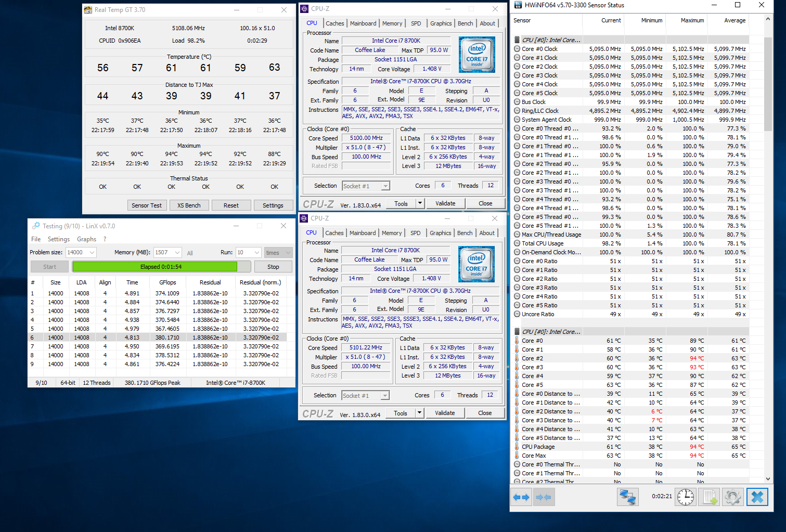This screenshot has width=786, height=532.
Task: Switch to Mainboard tab in lower CPU-Z
Action: pyautogui.click(x=363, y=233)
